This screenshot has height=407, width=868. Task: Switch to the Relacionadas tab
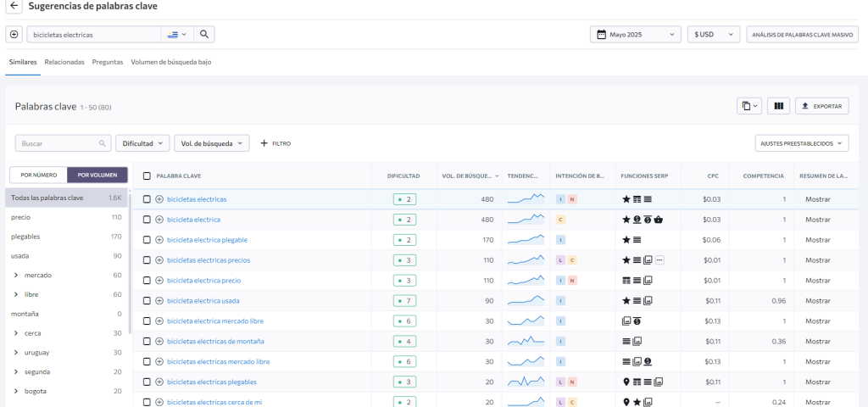pos(64,62)
